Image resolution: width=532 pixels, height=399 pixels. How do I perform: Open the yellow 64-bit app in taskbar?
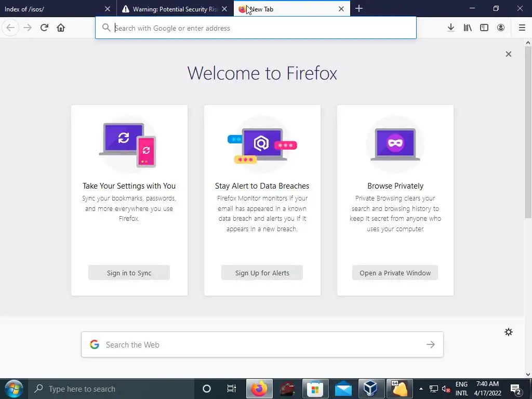[400, 389]
